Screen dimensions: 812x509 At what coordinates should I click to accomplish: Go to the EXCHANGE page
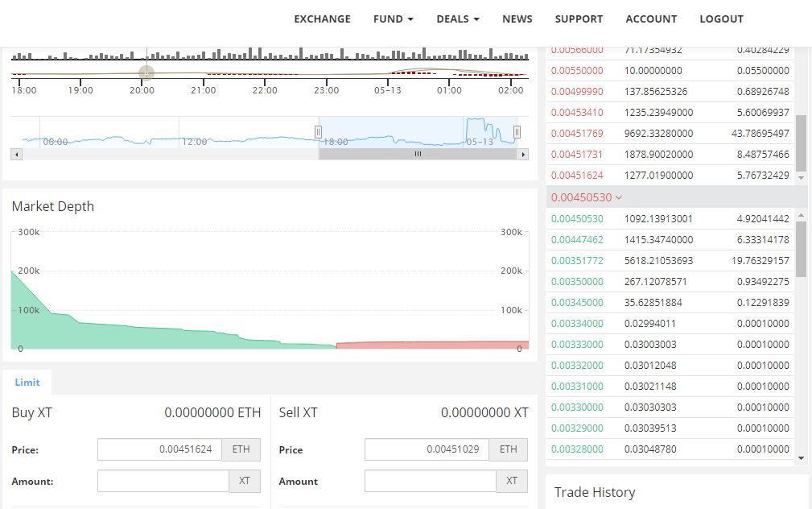tap(322, 19)
